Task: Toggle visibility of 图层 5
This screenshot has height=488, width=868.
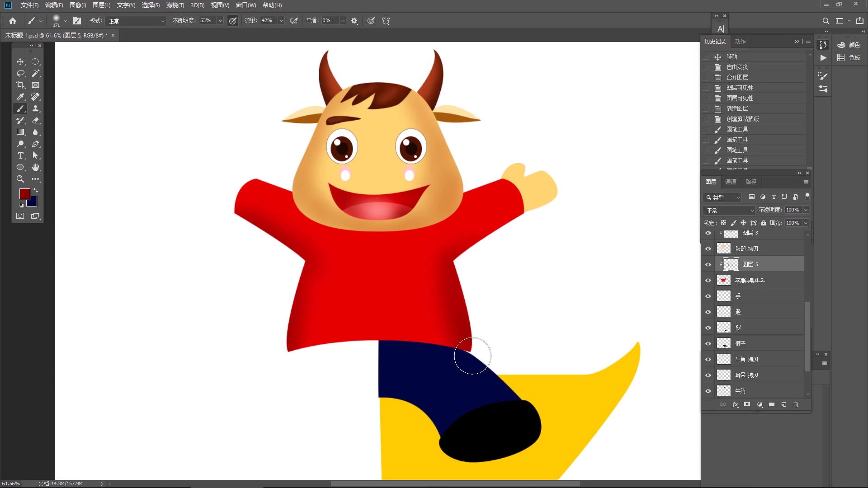Action: (x=708, y=264)
